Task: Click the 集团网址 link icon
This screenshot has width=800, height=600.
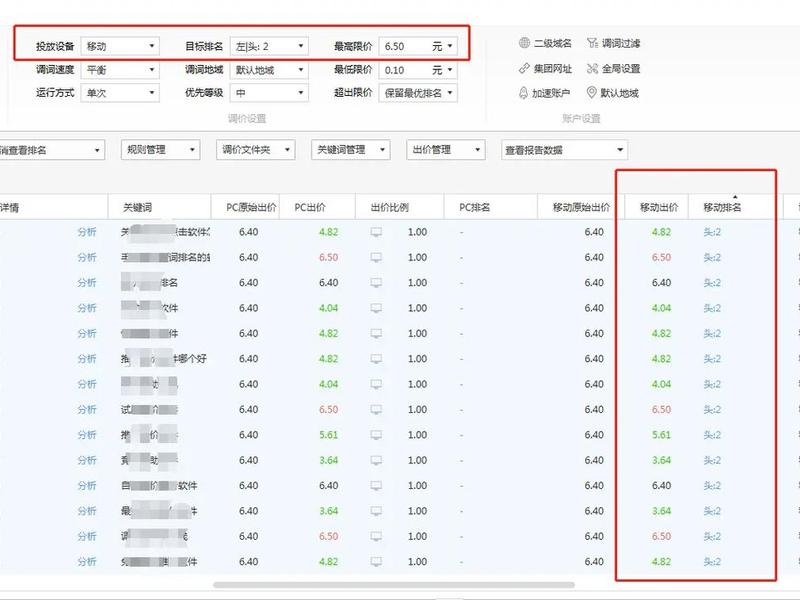Action: click(524, 68)
